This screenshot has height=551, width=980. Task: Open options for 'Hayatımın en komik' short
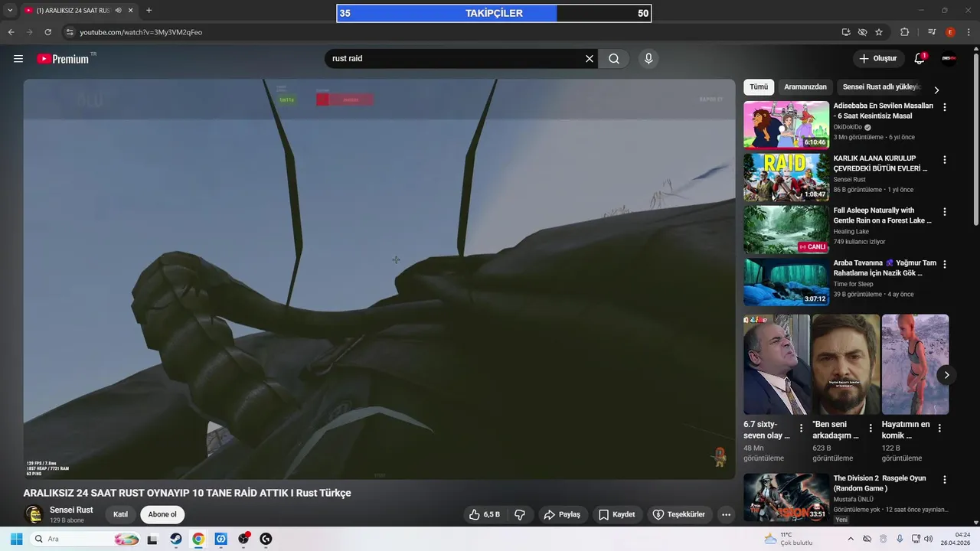coord(939,429)
